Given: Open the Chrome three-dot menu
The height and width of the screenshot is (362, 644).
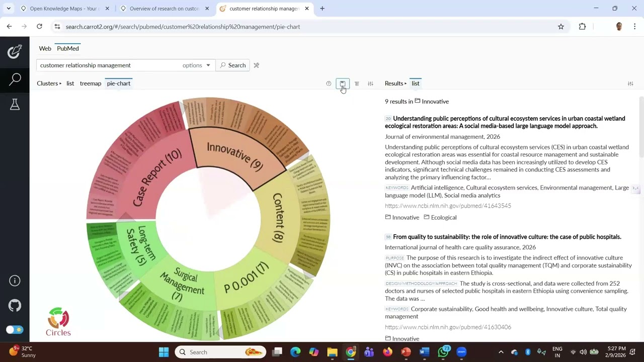Looking at the screenshot, I should click(635, 27).
